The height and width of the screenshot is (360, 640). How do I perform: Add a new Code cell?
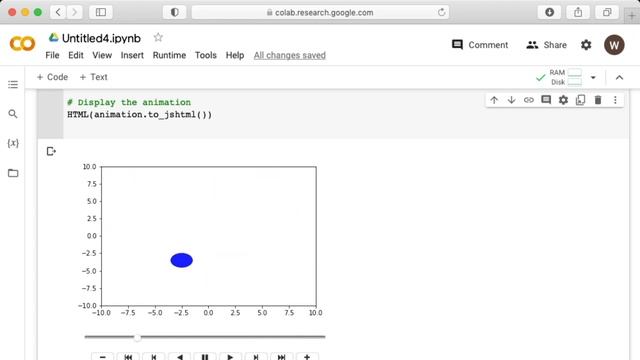(x=52, y=77)
